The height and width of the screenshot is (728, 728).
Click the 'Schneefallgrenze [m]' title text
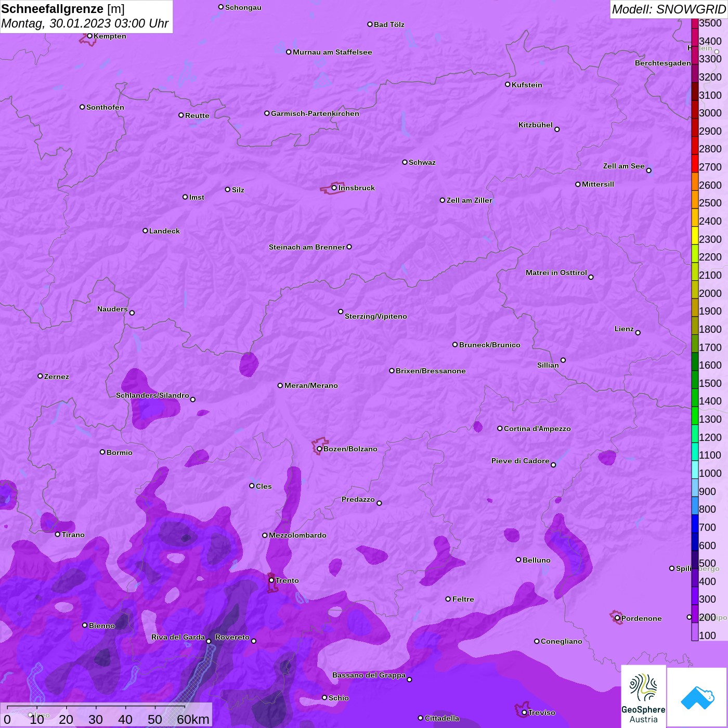coord(63,9)
